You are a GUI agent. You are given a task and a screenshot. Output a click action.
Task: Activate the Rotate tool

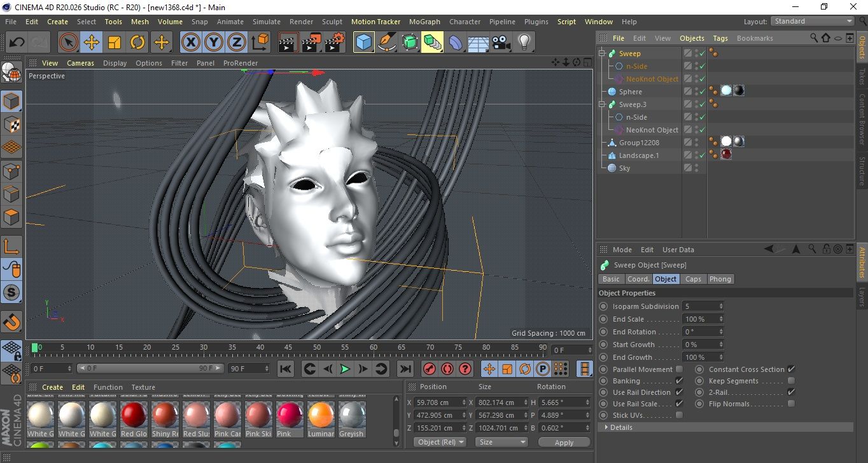pos(137,43)
